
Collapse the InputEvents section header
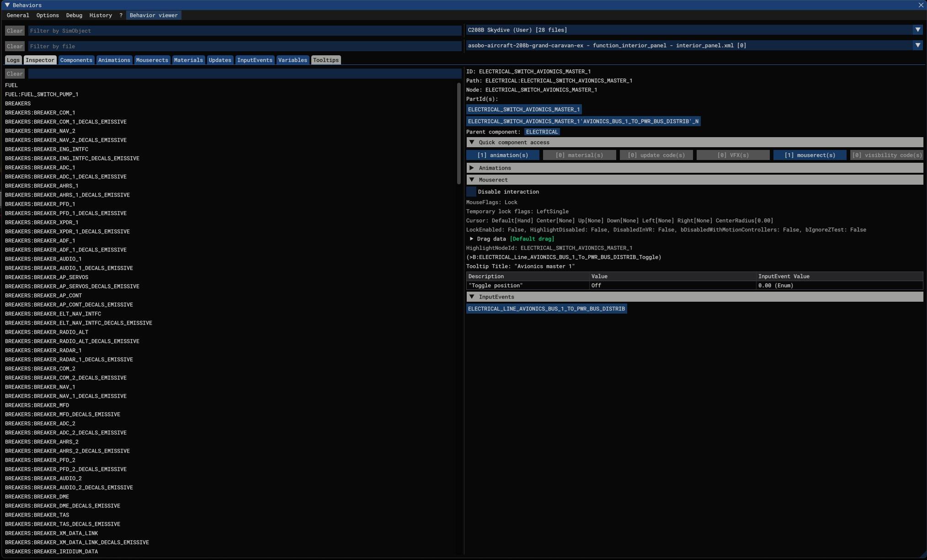(x=694, y=297)
